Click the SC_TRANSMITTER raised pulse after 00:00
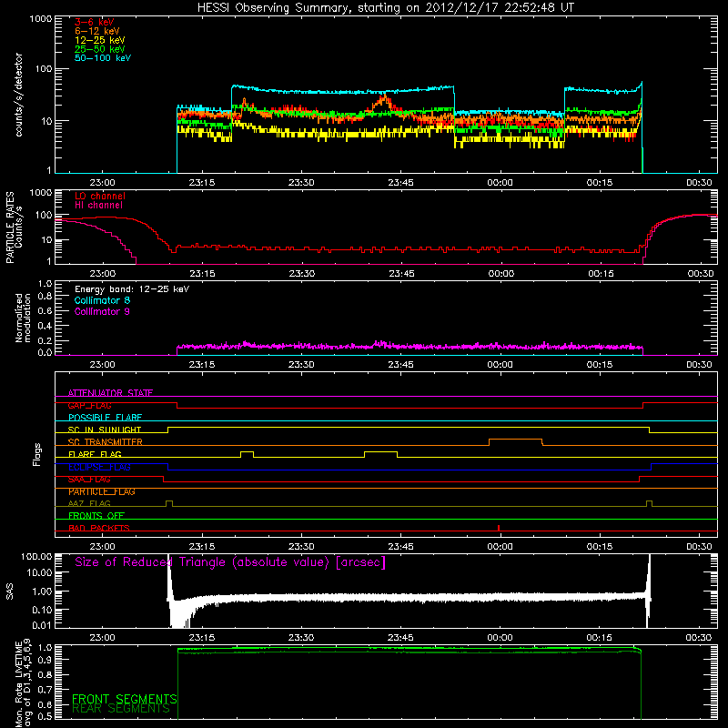Screen dimensions: 728x728 [515, 441]
